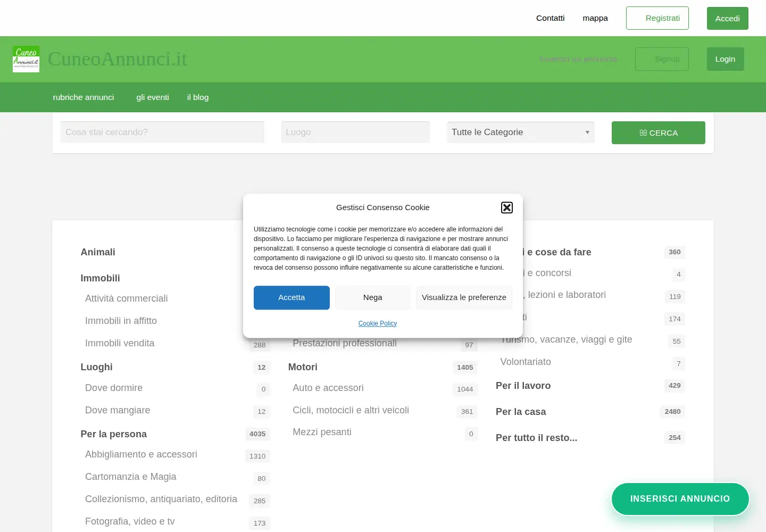766x532 pixels.
Task: Open the Luoghi category
Action: click(x=96, y=367)
